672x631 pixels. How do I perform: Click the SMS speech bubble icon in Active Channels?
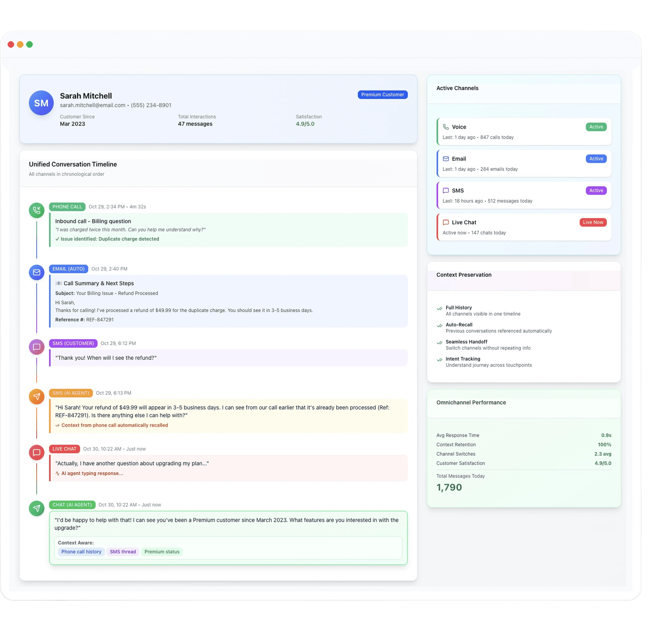(446, 190)
